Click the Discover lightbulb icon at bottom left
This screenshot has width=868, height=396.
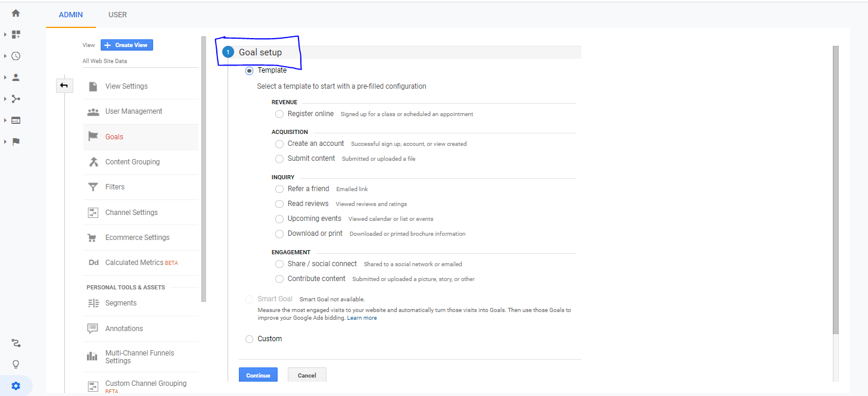point(15,364)
